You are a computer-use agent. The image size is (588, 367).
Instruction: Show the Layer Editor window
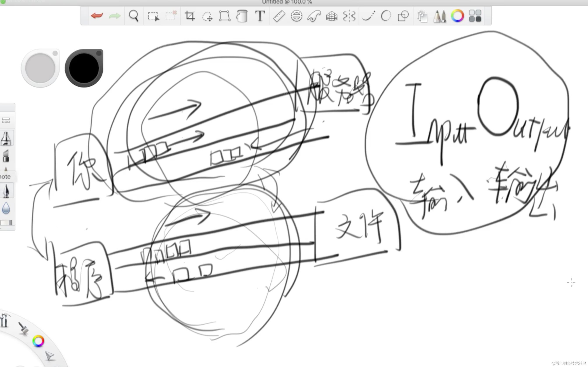(x=422, y=16)
